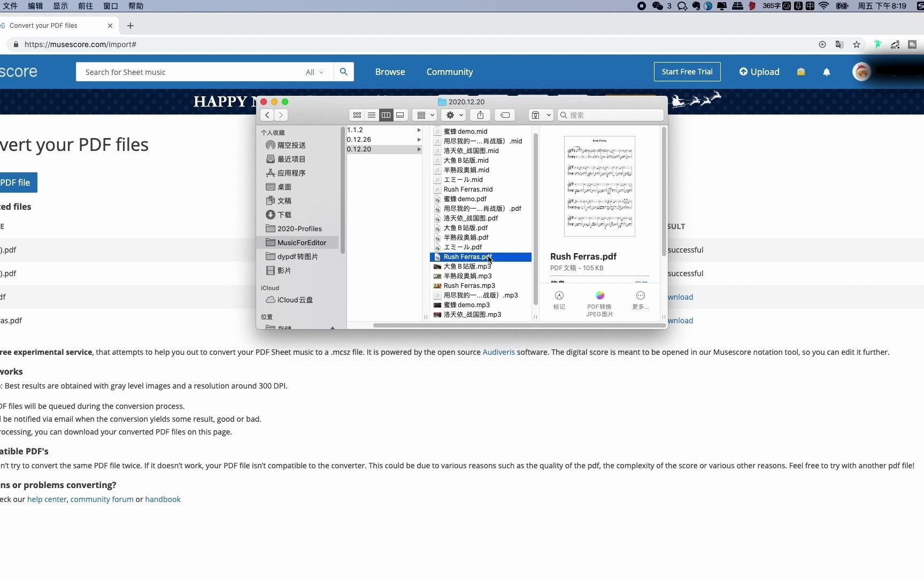Select file Rush Ferras.pdf
This screenshot has width=924, height=578.
[481, 257]
